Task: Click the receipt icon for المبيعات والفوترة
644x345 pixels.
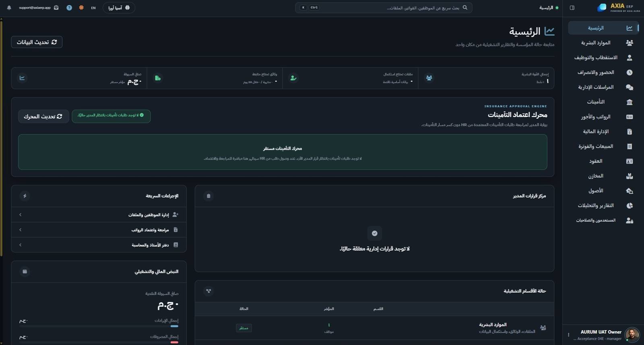Action: (x=630, y=146)
